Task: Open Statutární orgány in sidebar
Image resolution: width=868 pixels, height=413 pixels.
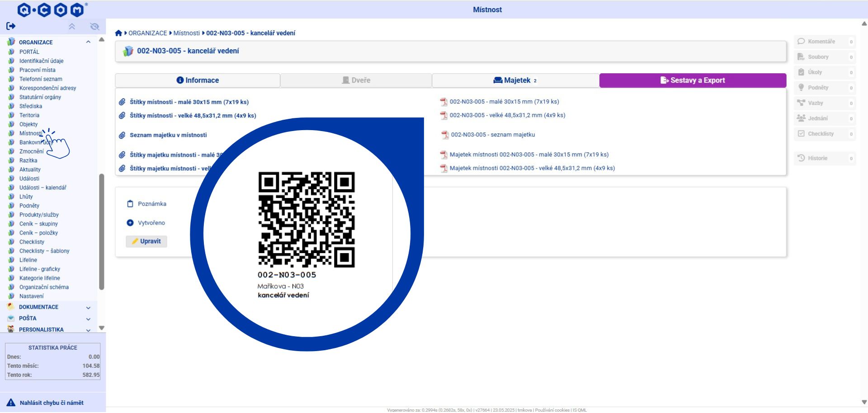Action: coord(40,97)
